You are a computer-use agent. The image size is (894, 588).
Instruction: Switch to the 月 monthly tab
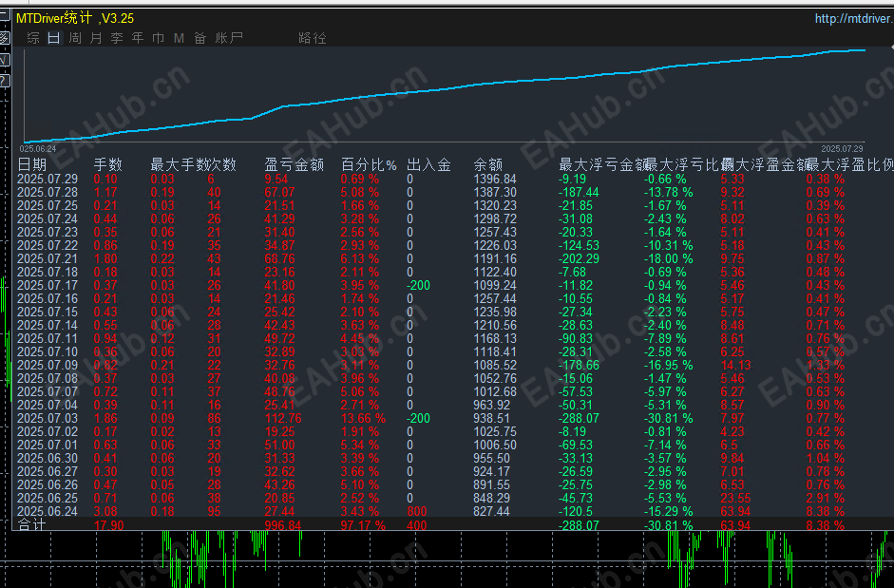click(x=96, y=38)
